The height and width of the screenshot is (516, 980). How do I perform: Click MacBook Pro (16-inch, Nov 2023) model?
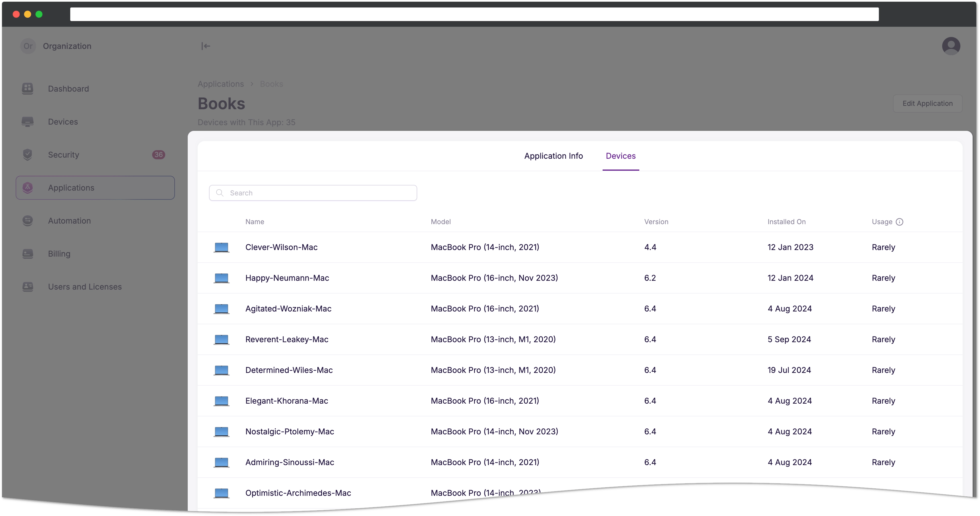[x=494, y=278]
